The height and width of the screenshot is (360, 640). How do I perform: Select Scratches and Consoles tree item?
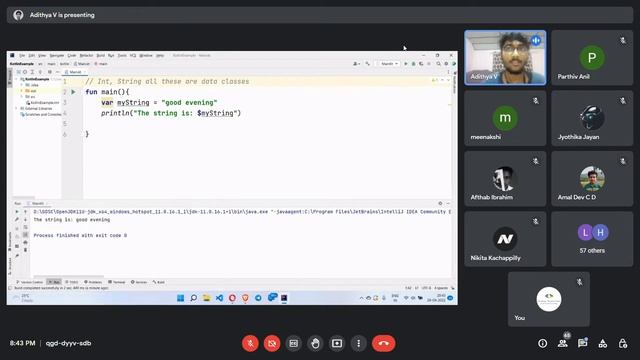click(41, 115)
